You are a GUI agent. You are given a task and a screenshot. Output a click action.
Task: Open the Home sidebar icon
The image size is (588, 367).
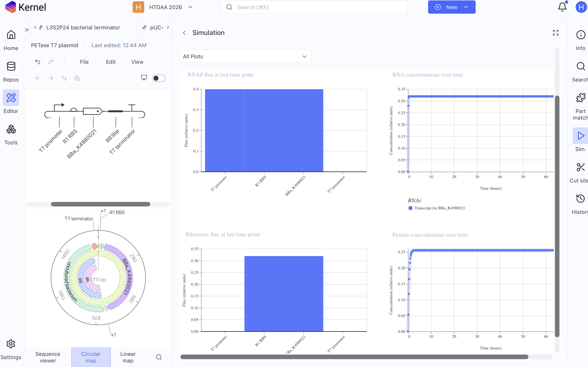[x=11, y=35]
